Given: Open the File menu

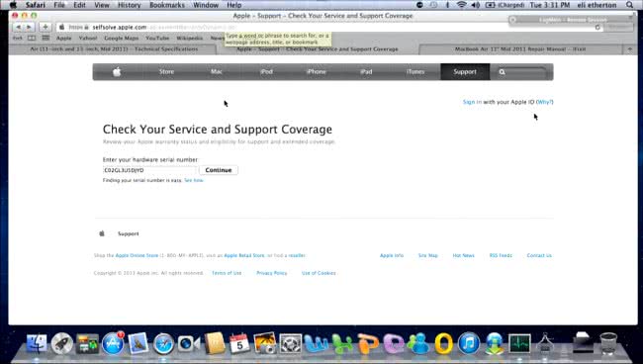Looking at the screenshot, I should 59,5.
